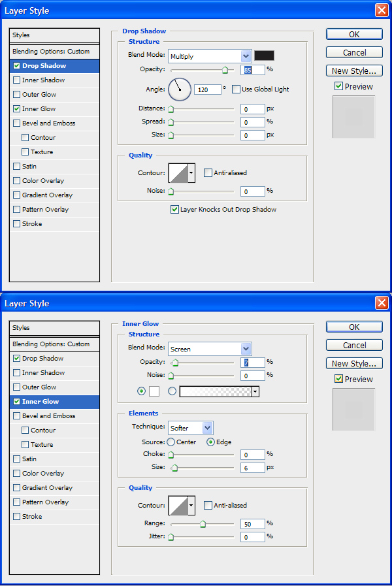The image size is (392, 586).
Task: Click Drop Shadow Noise slider handle
Action: [x=171, y=191]
